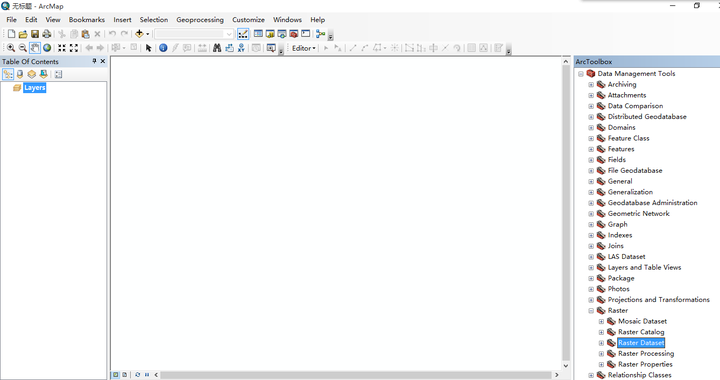Open the Catalog window button
This screenshot has width=720, height=380.
click(x=270, y=34)
